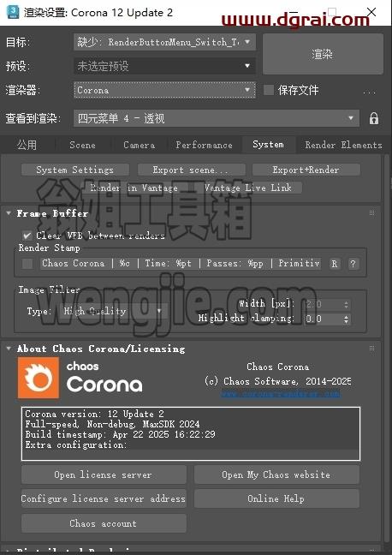Open Image Filter Type dropdown
This screenshot has height=555, width=392.
[112, 312]
